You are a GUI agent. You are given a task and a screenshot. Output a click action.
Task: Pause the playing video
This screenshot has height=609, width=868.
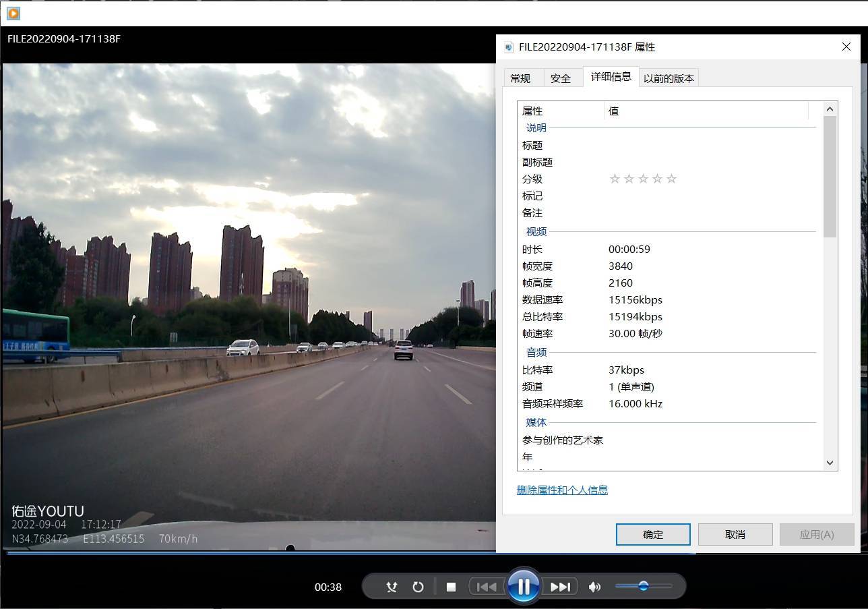tap(524, 586)
